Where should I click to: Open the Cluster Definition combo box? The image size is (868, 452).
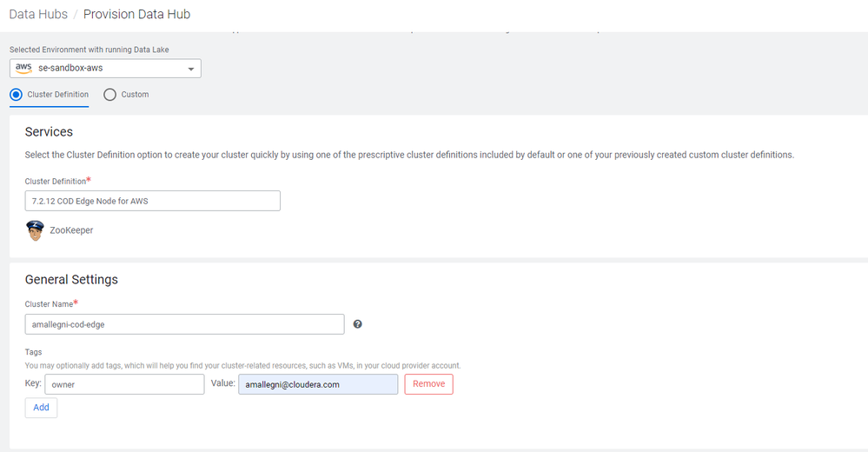pos(152,201)
